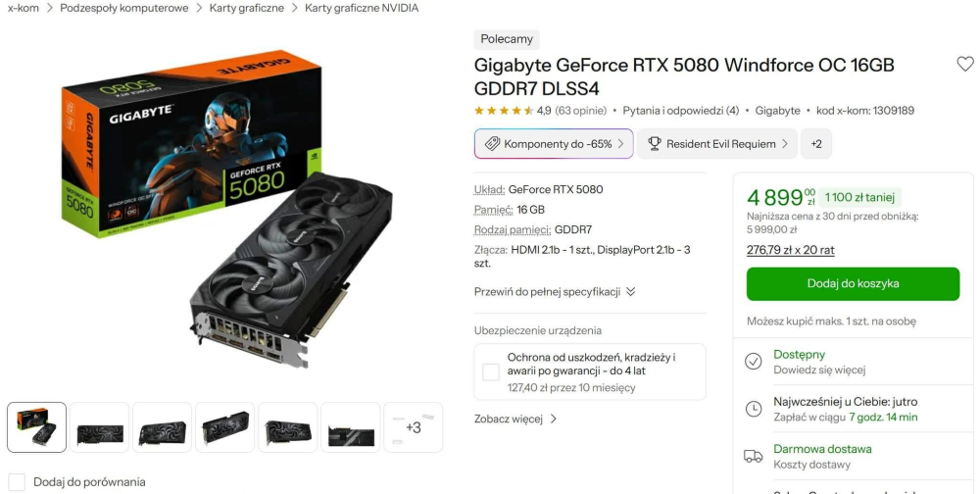
Task: Expand Przewiń do pełnej specyfikacji chevron
Action: (x=630, y=291)
